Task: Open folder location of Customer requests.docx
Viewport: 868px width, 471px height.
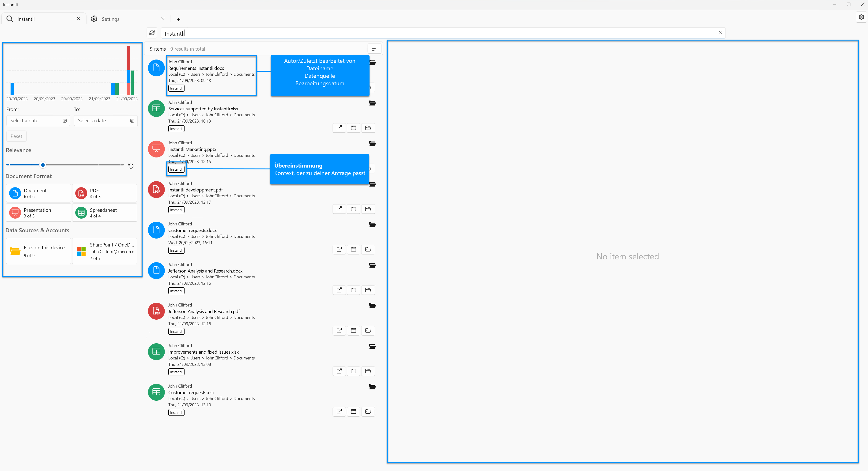Action: point(368,250)
